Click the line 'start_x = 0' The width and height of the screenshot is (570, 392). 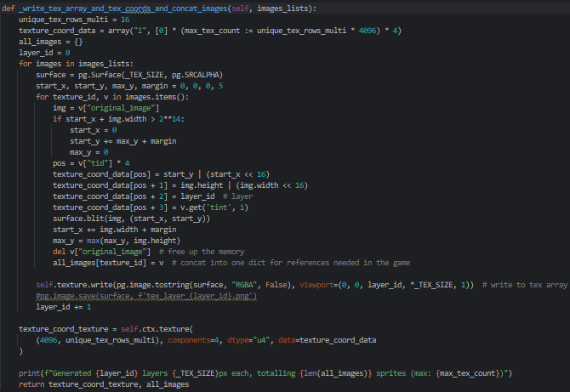pos(93,130)
